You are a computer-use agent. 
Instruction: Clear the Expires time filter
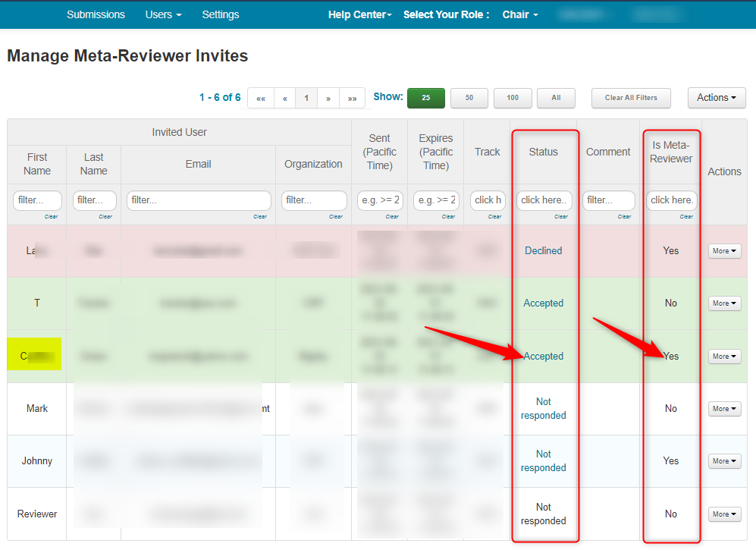pos(448,217)
